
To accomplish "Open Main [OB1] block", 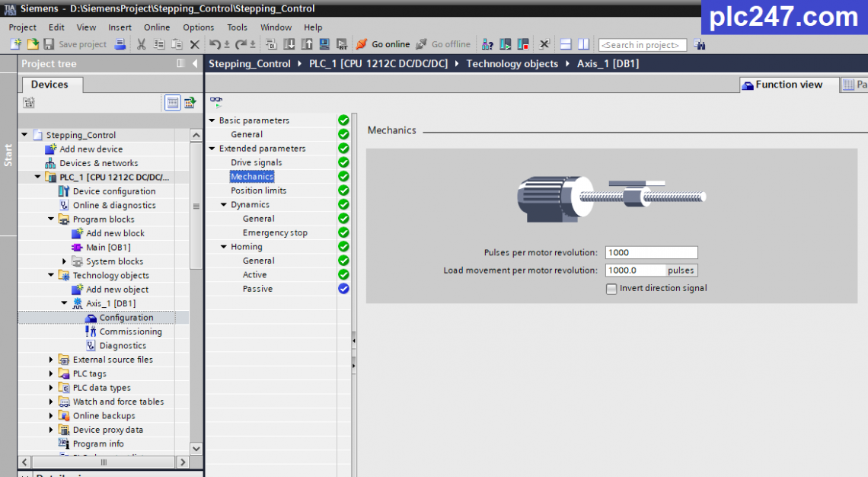I will point(108,247).
